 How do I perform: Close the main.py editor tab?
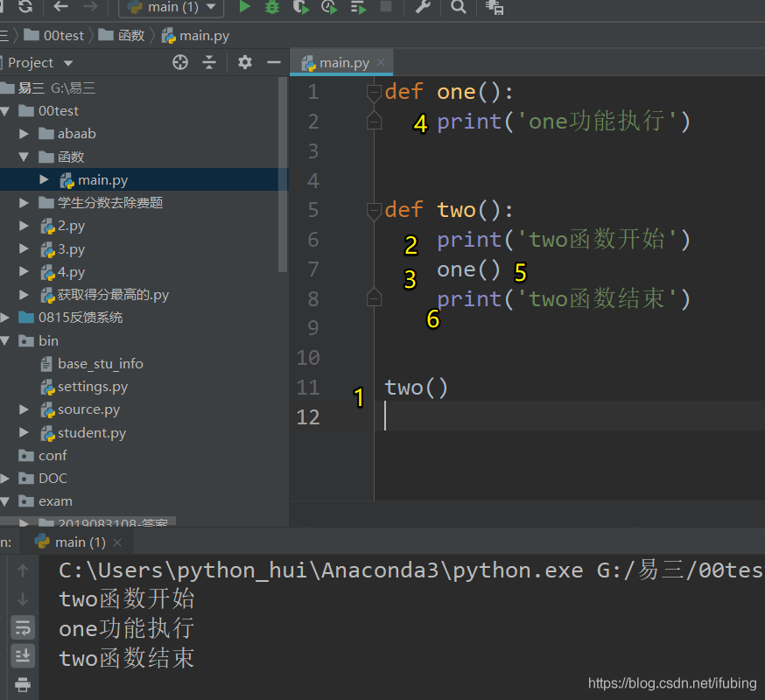381,62
